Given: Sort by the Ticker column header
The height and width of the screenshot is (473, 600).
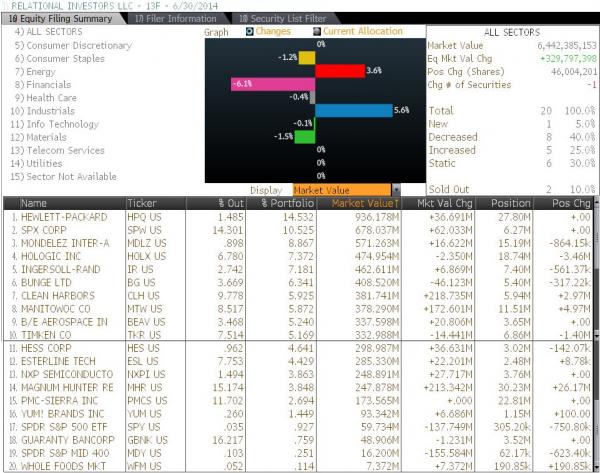Looking at the screenshot, I should tap(156, 203).
